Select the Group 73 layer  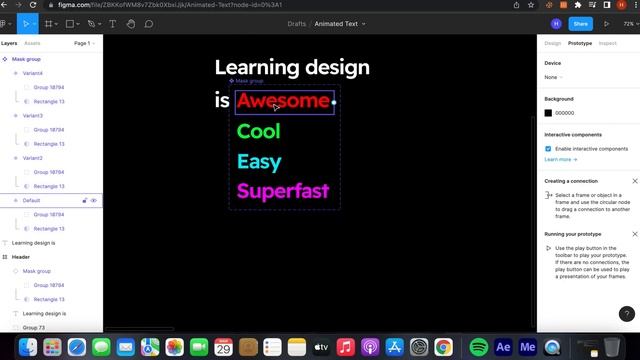pos(33,328)
